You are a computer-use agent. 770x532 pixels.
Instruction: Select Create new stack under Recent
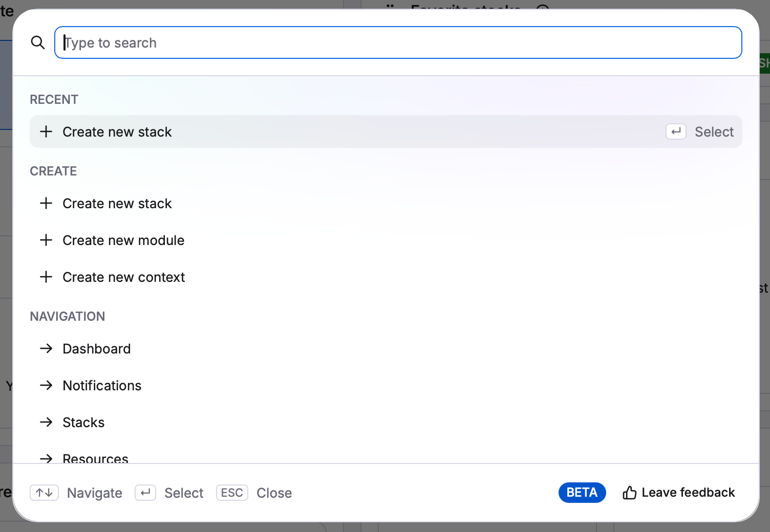[x=117, y=132]
